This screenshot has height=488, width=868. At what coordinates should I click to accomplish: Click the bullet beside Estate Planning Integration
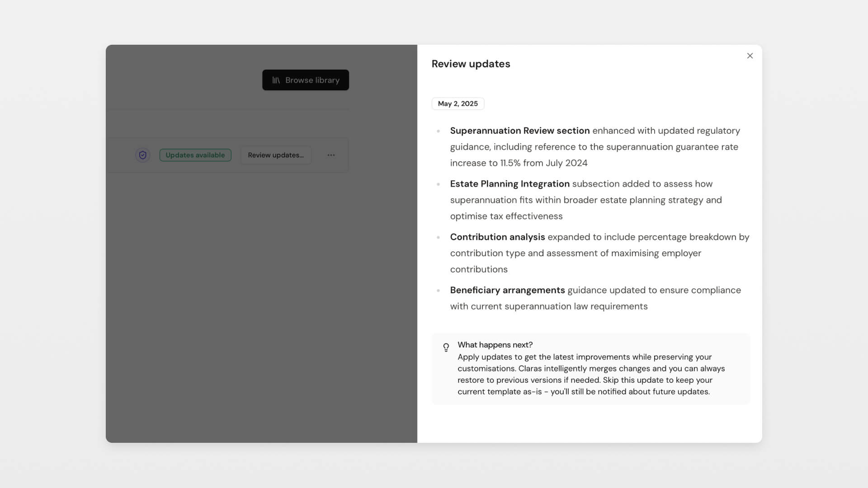[438, 184]
